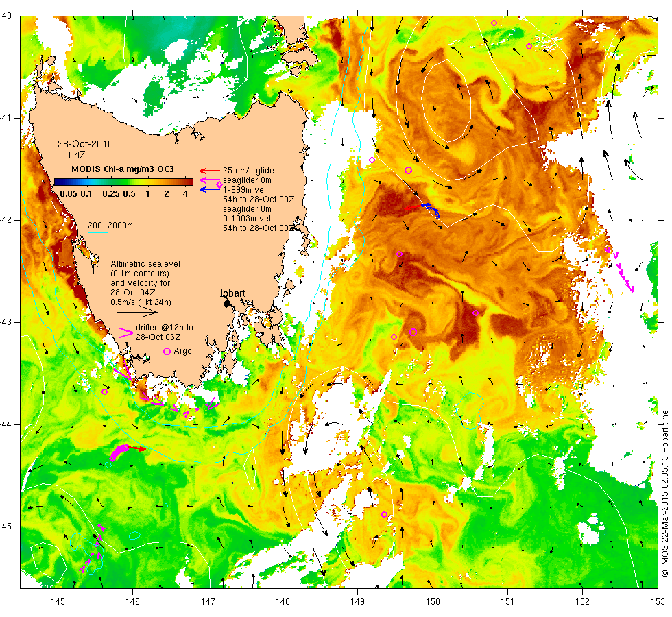Click the '-45' latitude axis label
This screenshot has width=672, height=617.
coord(6,527)
